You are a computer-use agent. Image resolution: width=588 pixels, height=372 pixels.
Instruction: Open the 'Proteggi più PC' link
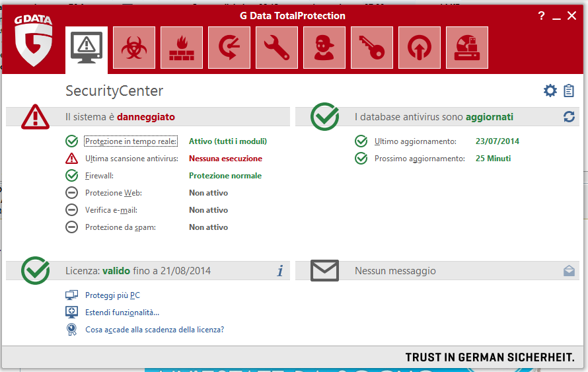(x=112, y=295)
